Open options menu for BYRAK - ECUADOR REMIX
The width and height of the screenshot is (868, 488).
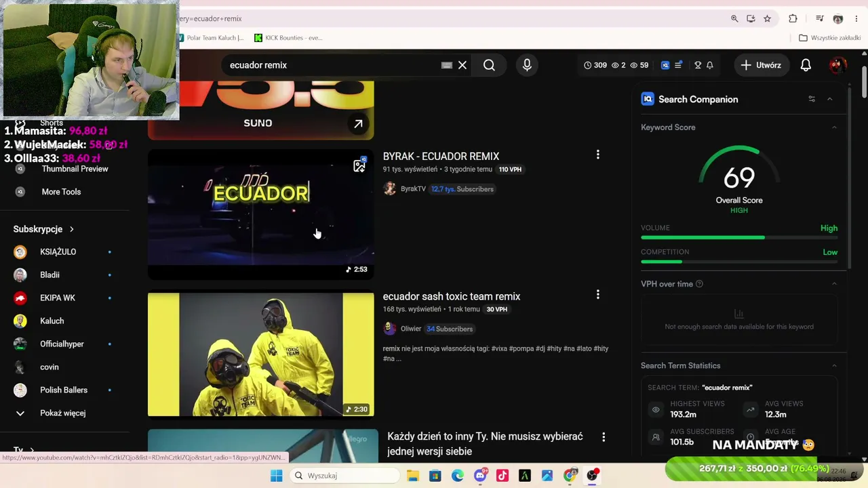click(x=597, y=155)
